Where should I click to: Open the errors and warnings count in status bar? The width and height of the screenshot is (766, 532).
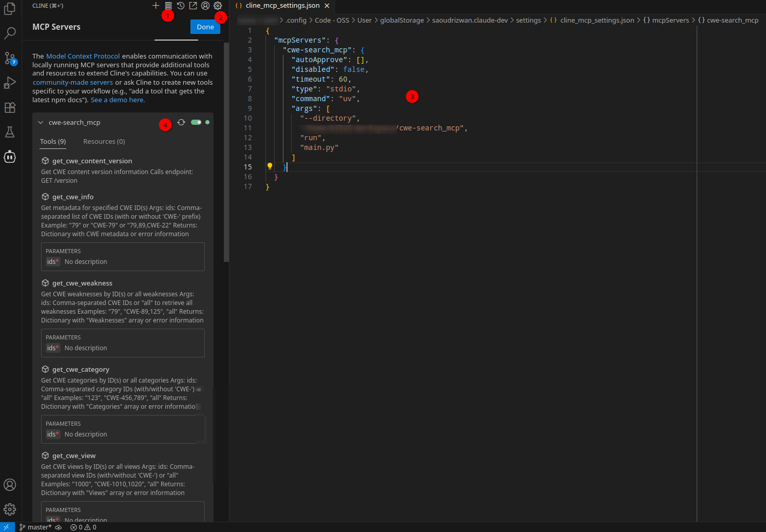coord(84,527)
